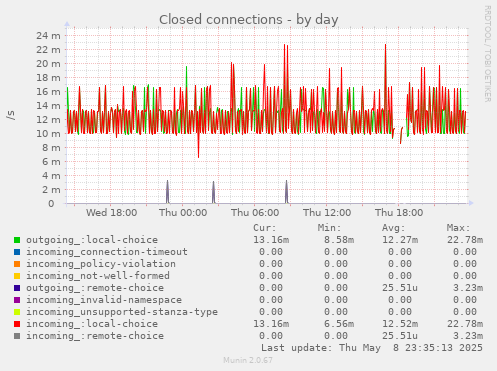Image resolution: width=497 pixels, height=371 pixels.
Task: Click the red incoming_:local-choice legend swatch
Action: pyautogui.click(x=17, y=324)
